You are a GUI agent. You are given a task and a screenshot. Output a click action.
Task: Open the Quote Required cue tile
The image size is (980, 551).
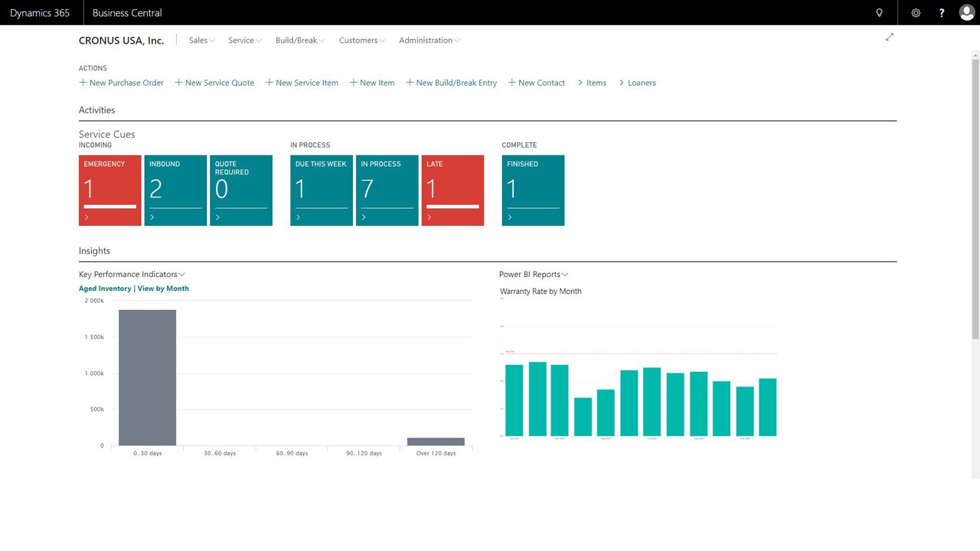point(241,191)
